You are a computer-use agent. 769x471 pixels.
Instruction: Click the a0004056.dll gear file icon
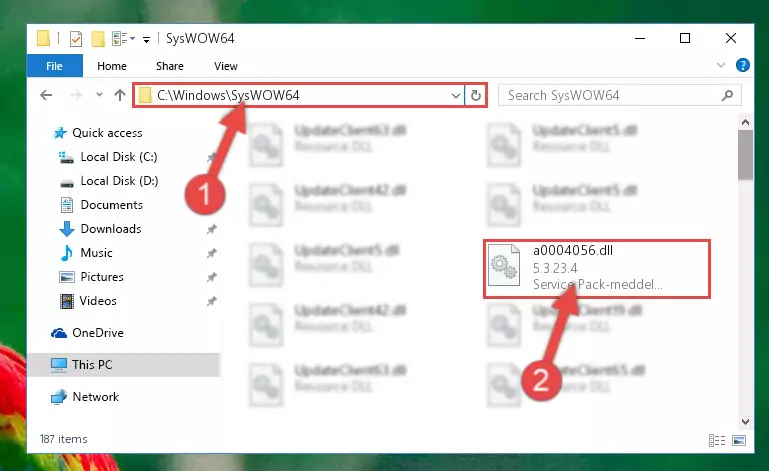click(504, 264)
